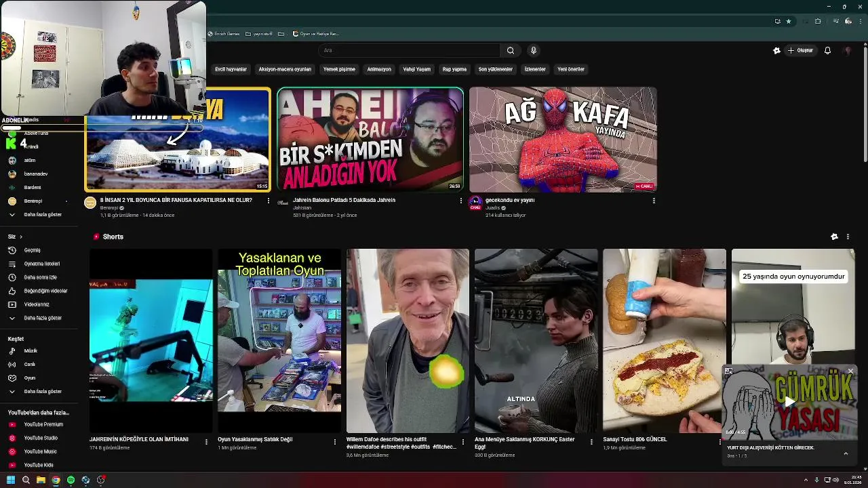Open options menu for gecekondu ev yayını
Viewport: 868px width, 488px height.
tap(654, 201)
